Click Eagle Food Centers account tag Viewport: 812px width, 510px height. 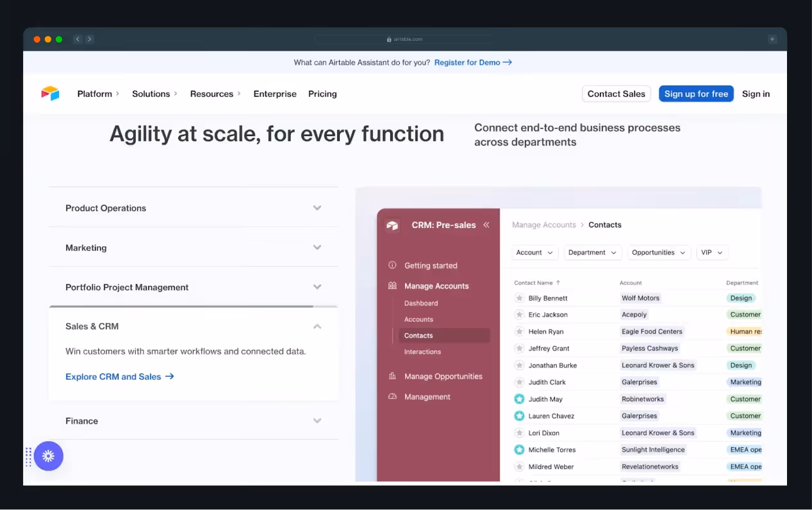652,331
